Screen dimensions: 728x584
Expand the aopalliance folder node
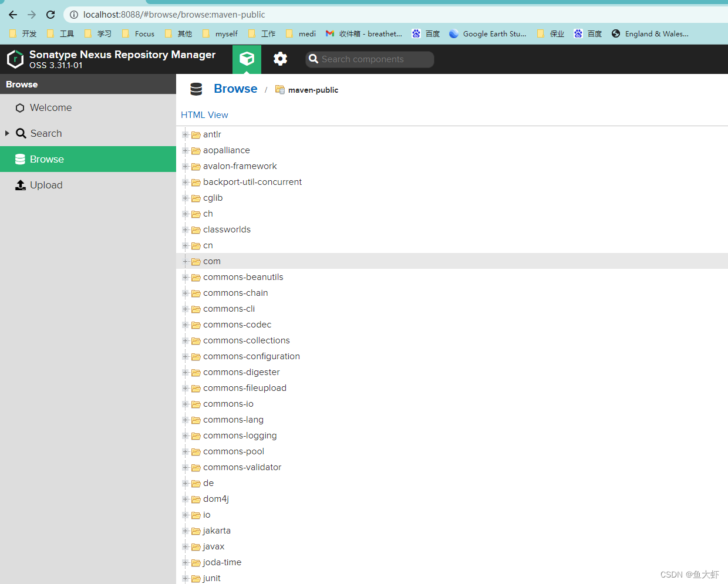click(x=186, y=150)
